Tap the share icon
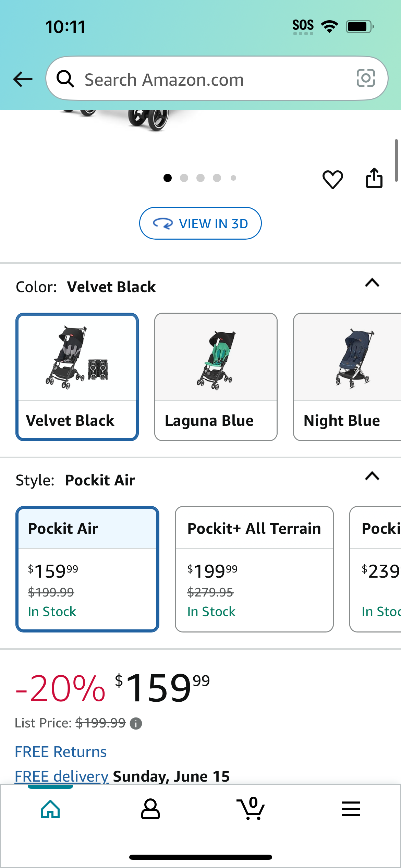The height and width of the screenshot is (868, 401). pyautogui.click(x=374, y=178)
